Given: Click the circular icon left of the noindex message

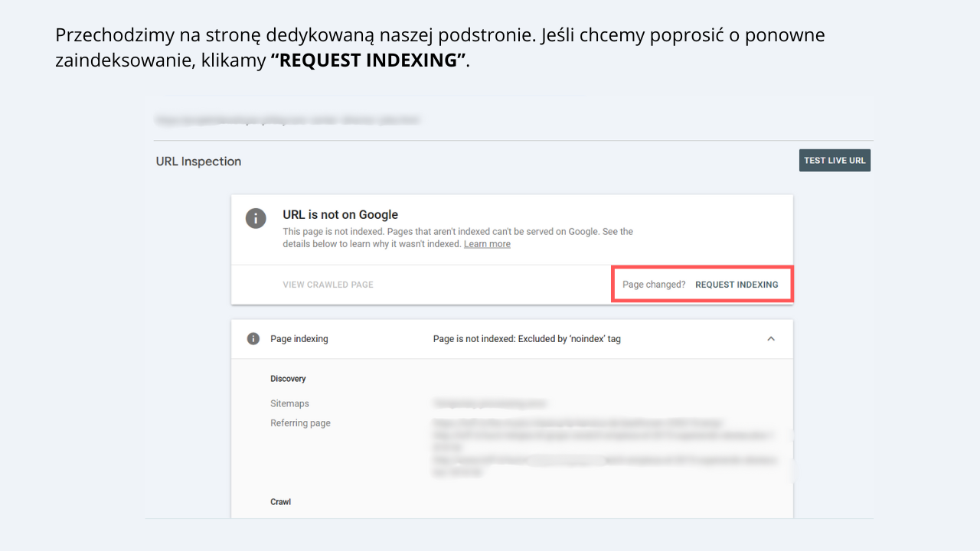Looking at the screenshot, I should point(253,338).
